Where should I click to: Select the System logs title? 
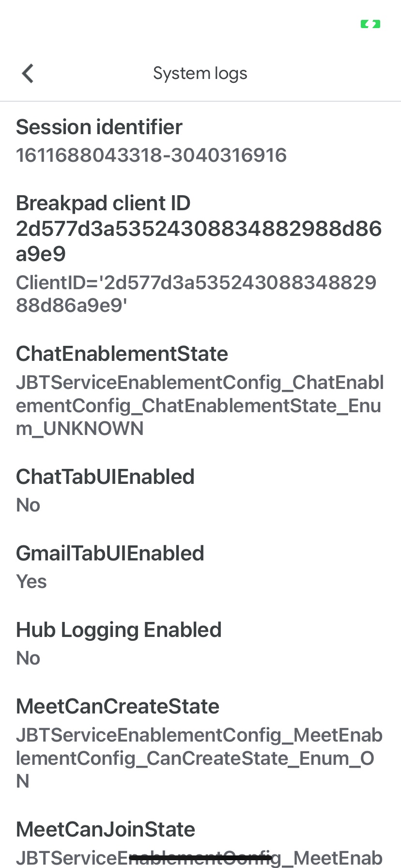[200, 73]
